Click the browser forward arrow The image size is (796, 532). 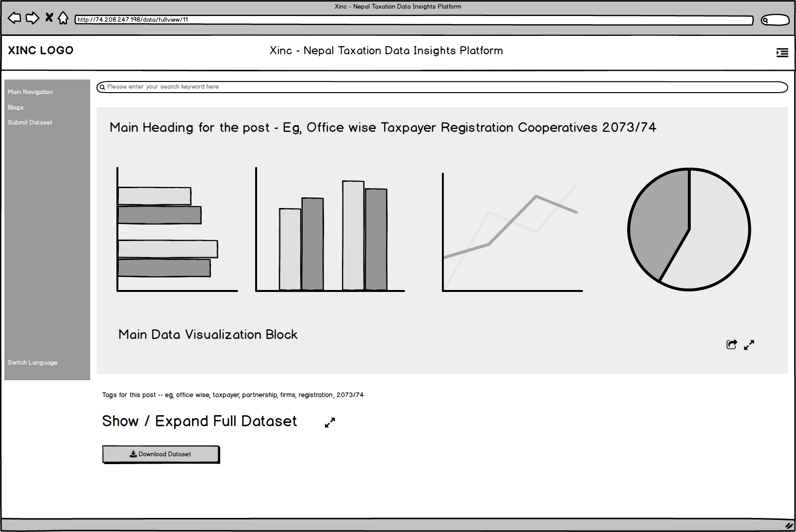[x=32, y=18]
